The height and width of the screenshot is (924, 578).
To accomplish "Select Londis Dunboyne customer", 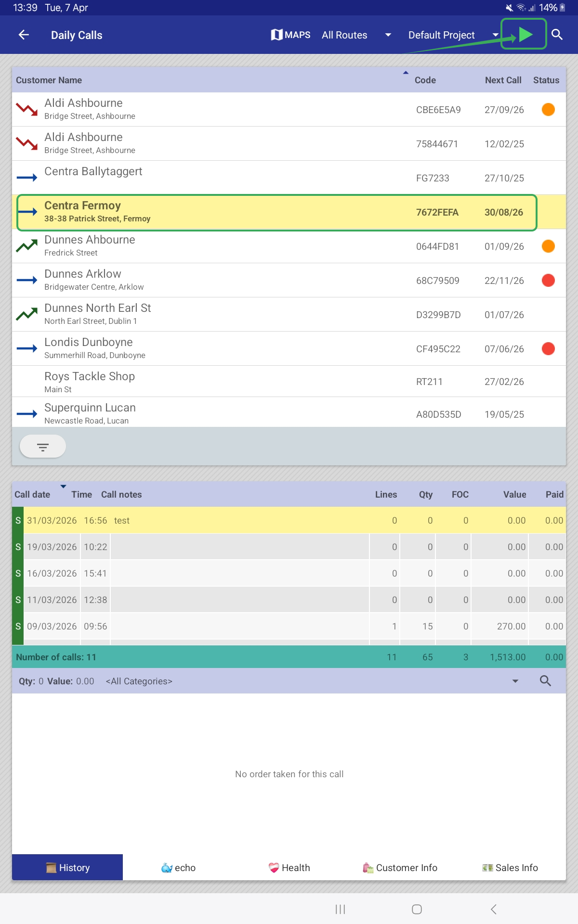I will coord(289,348).
